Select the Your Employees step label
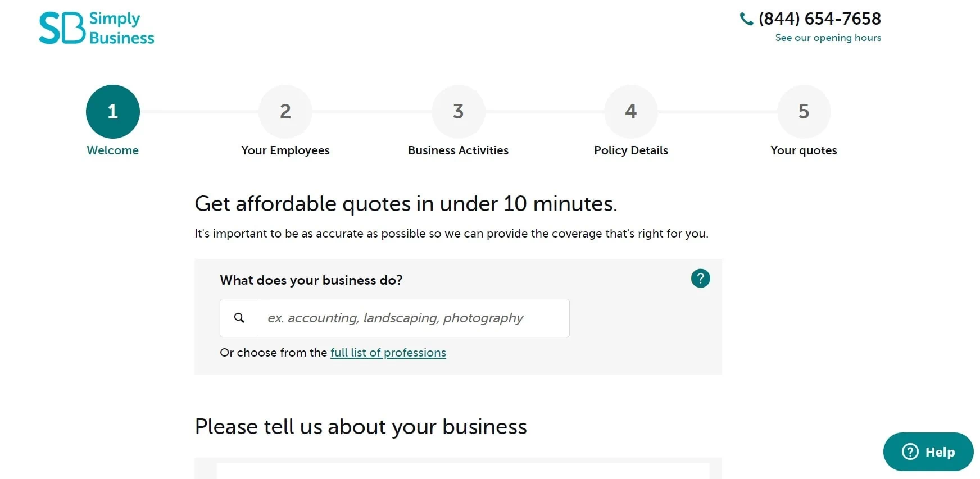 (x=285, y=150)
